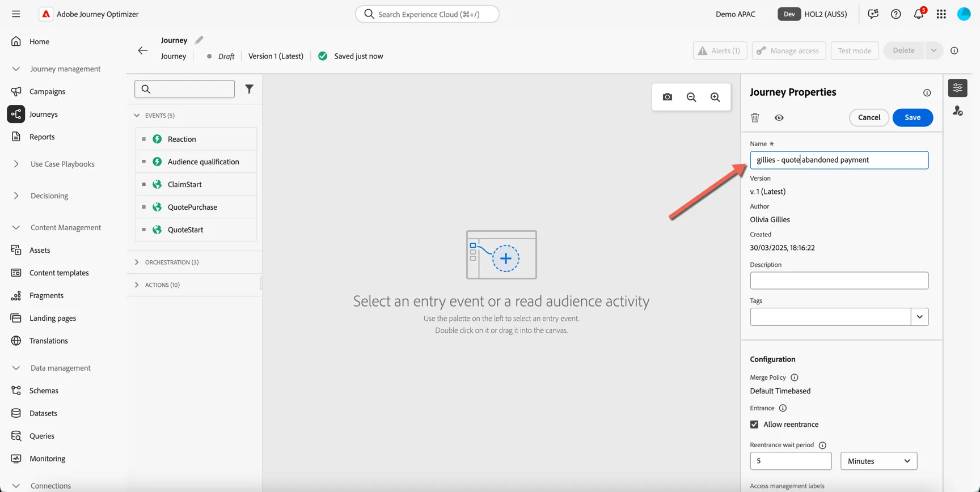Go back with the left arrow
This screenshot has height=492, width=980.
click(x=142, y=50)
